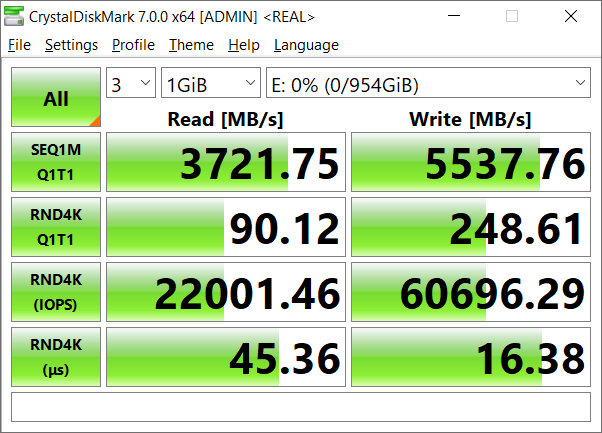Start the SEQ1M Q1T1 test
This screenshot has height=433, width=602.
(x=56, y=162)
